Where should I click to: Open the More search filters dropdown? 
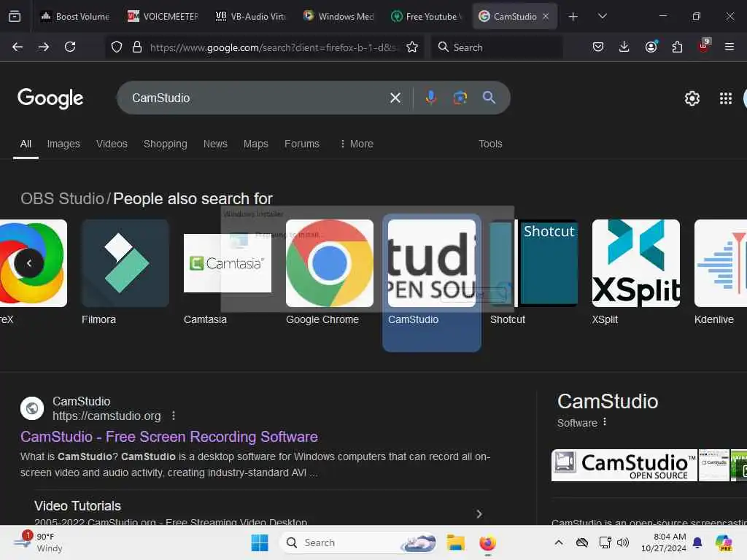click(x=357, y=144)
